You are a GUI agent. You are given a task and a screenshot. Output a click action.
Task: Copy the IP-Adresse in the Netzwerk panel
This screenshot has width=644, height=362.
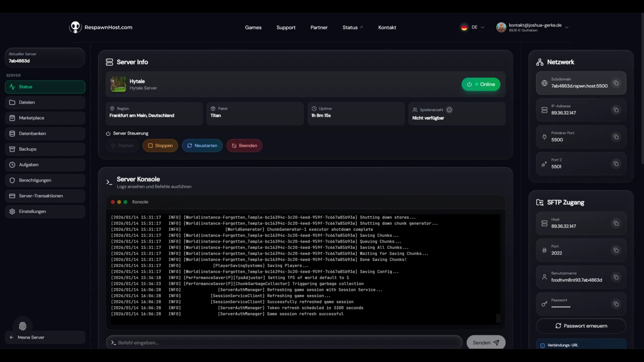coord(616,110)
